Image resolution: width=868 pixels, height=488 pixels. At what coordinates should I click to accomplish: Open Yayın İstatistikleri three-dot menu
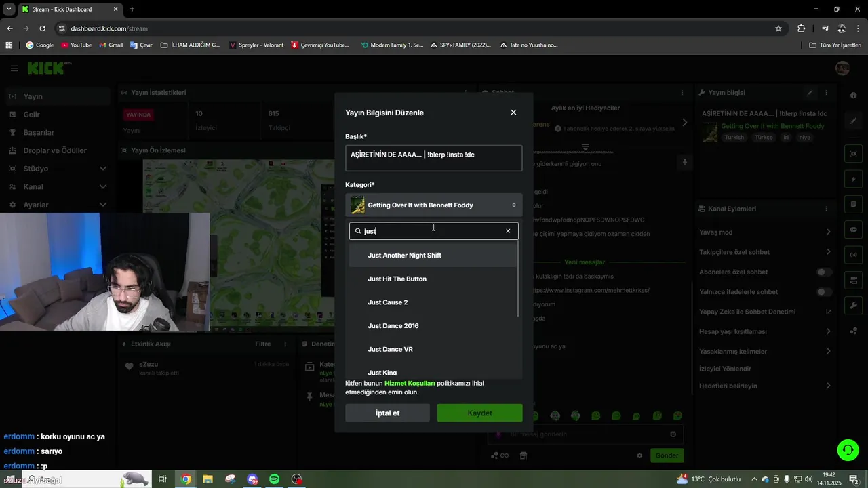pos(465,93)
